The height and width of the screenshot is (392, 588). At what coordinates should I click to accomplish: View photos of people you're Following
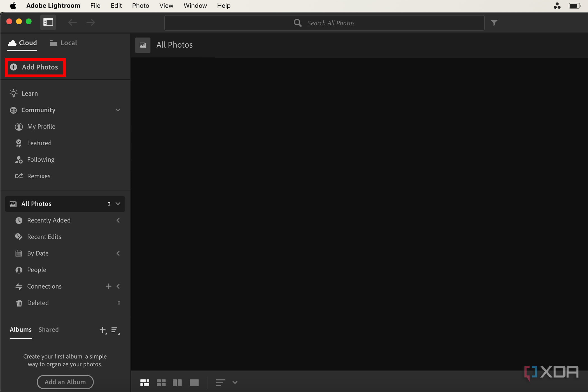pyautogui.click(x=41, y=159)
